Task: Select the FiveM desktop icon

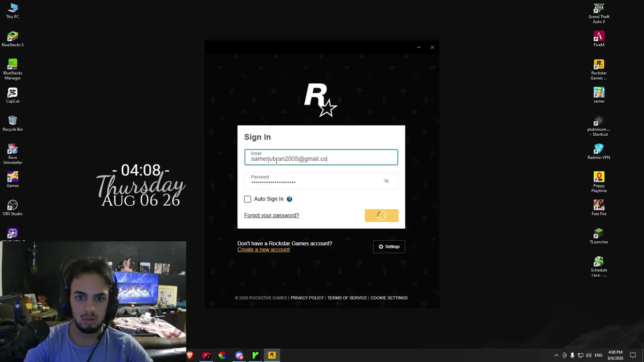Action: 599,39
